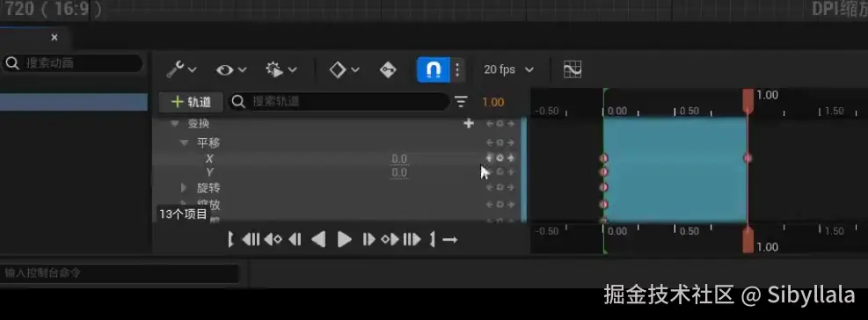This screenshot has height=320, width=868.
Task: Add a key on X row
Action: pos(500,157)
